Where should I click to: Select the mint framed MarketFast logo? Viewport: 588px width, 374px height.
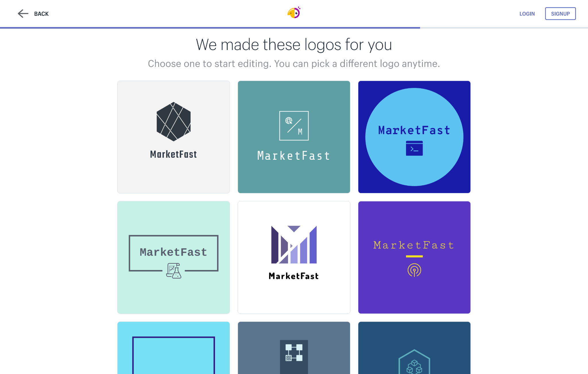(x=173, y=257)
